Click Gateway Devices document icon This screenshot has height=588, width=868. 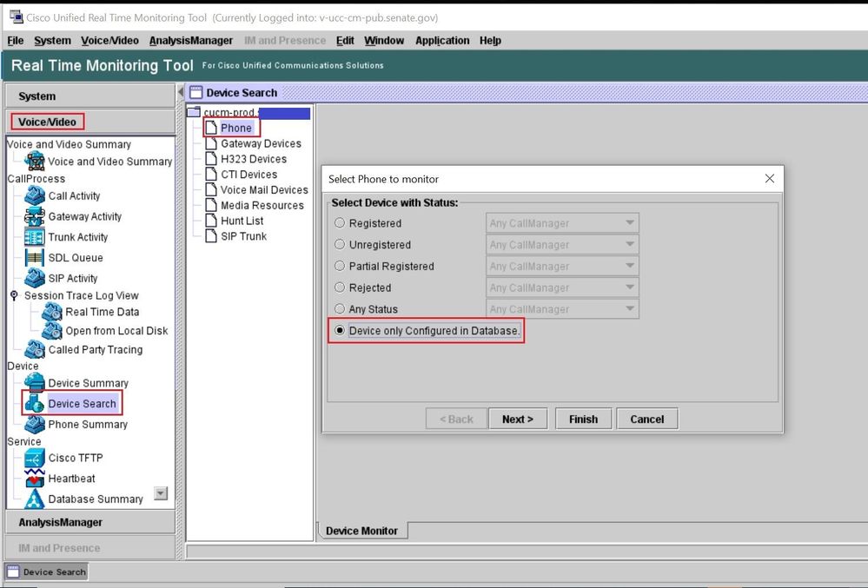[x=211, y=143]
